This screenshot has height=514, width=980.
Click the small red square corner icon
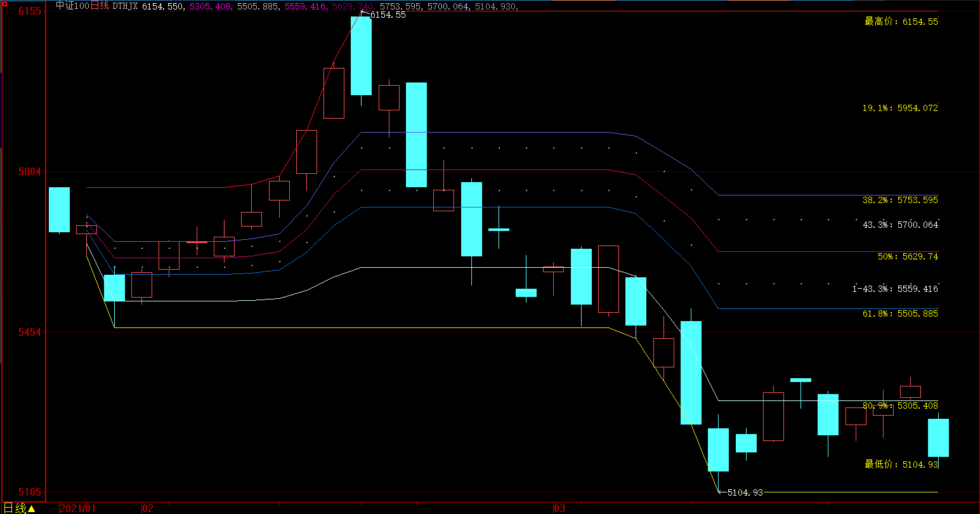pos(4,3)
